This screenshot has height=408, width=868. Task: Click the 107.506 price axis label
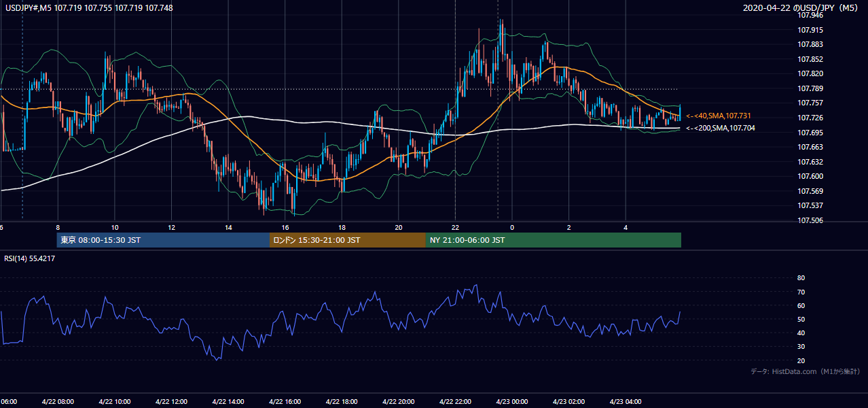point(810,220)
